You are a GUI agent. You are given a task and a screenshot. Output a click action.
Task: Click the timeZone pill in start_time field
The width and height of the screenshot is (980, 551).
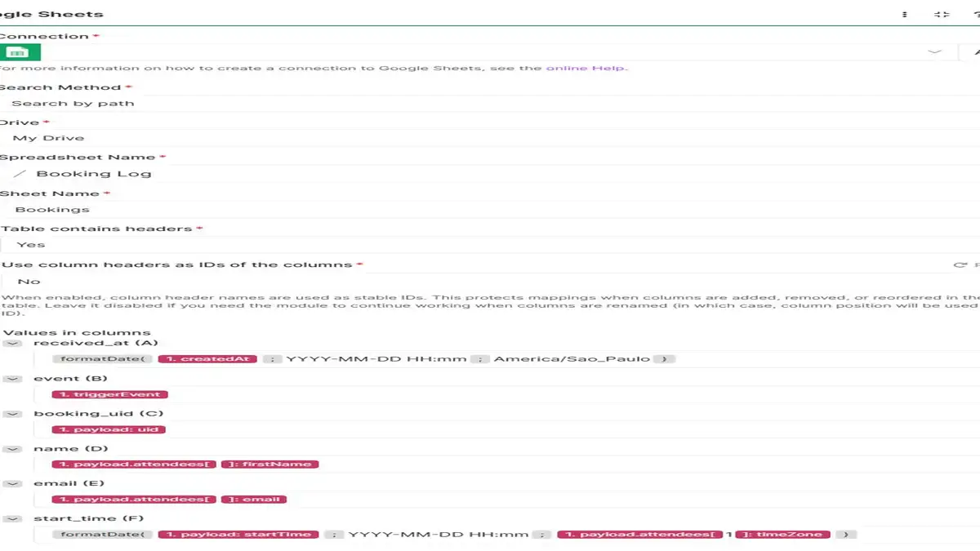(x=782, y=535)
